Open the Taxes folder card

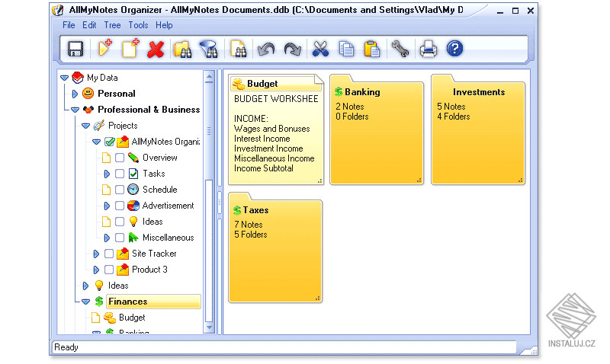point(275,247)
